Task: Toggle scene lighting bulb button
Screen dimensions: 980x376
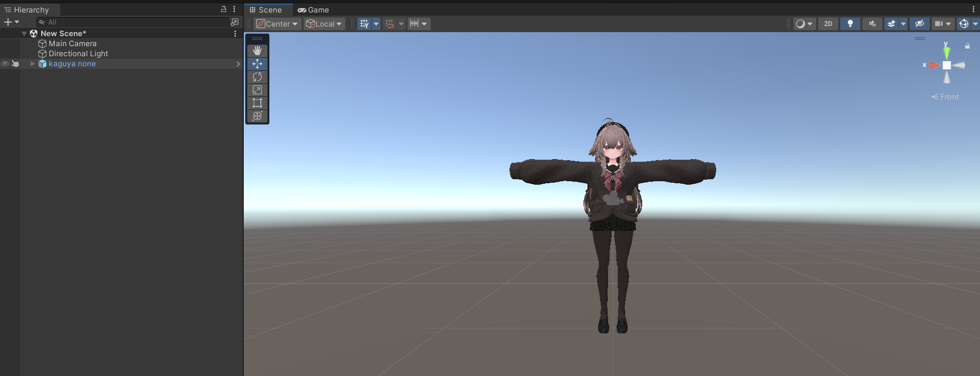Action: (x=850, y=24)
